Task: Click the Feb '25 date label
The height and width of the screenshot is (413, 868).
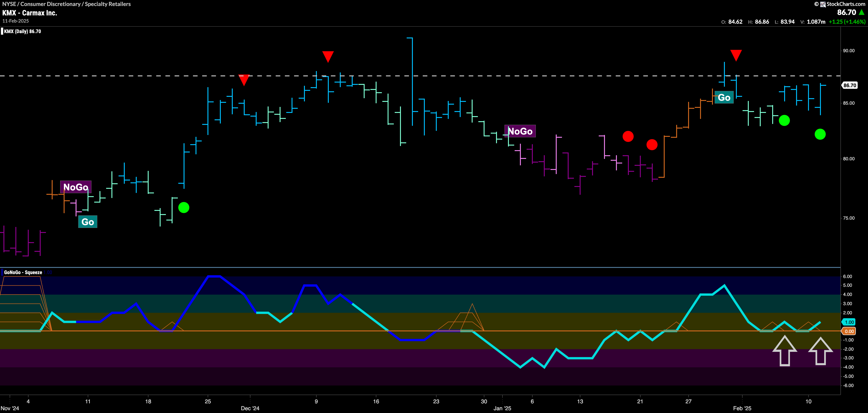Action: 742,408
